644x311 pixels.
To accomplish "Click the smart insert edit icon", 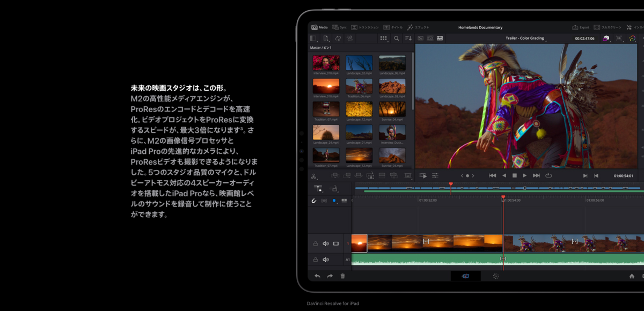I will tap(335, 175).
